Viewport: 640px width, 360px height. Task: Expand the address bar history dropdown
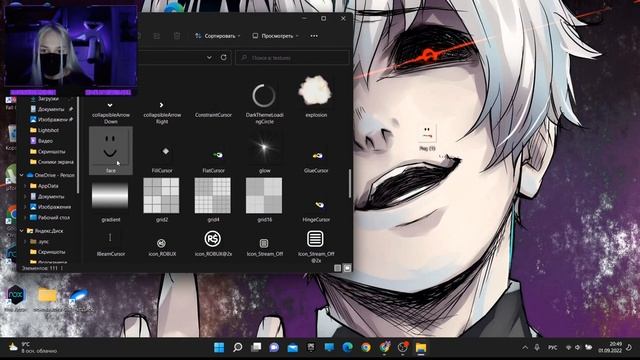point(209,58)
